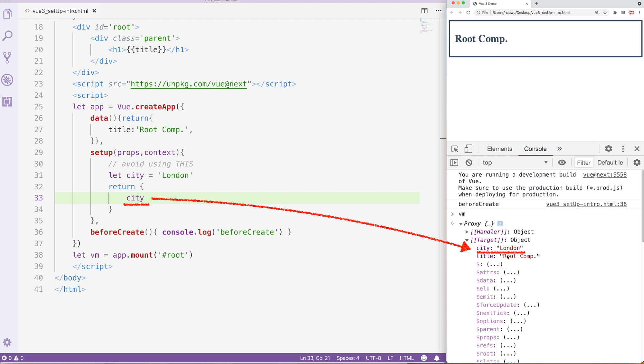This screenshot has width=644, height=364.
Task: Expand the [[Handler]] object entry
Action: click(467, 232)
